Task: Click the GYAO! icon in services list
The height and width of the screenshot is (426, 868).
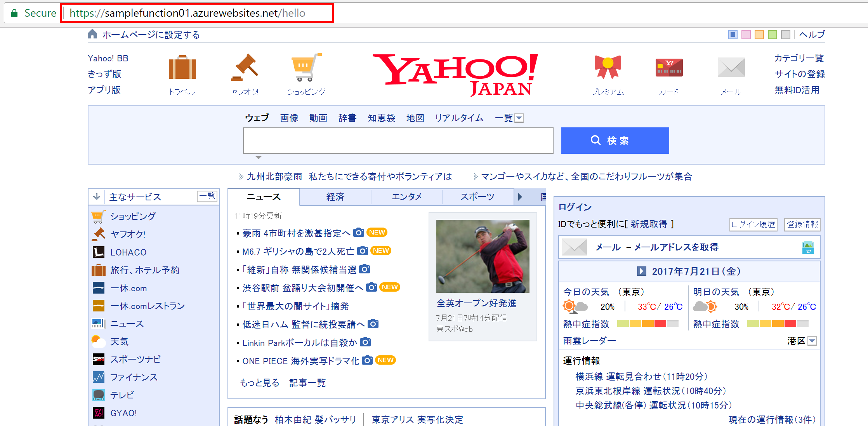Action: (x=99, y=413)
